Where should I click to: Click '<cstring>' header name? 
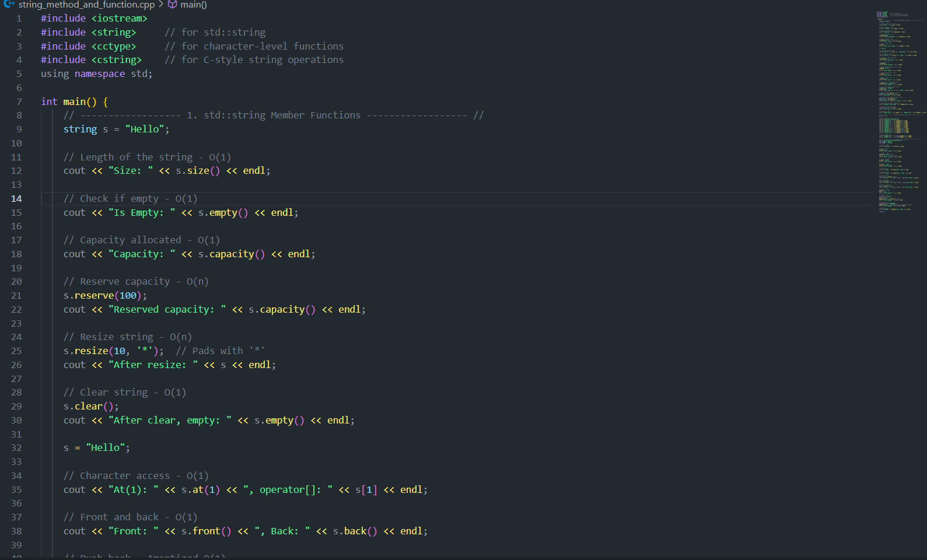pyautogui.click(x=116, y=60)
